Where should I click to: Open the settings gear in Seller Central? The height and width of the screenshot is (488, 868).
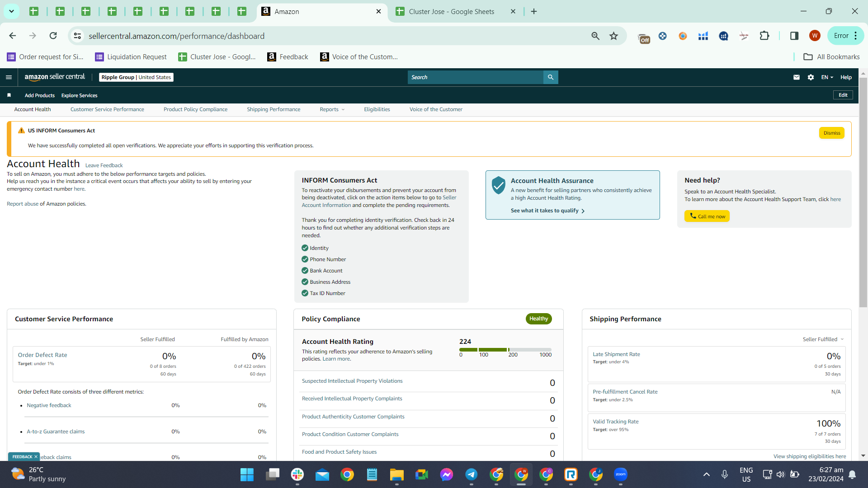point(811,77)
